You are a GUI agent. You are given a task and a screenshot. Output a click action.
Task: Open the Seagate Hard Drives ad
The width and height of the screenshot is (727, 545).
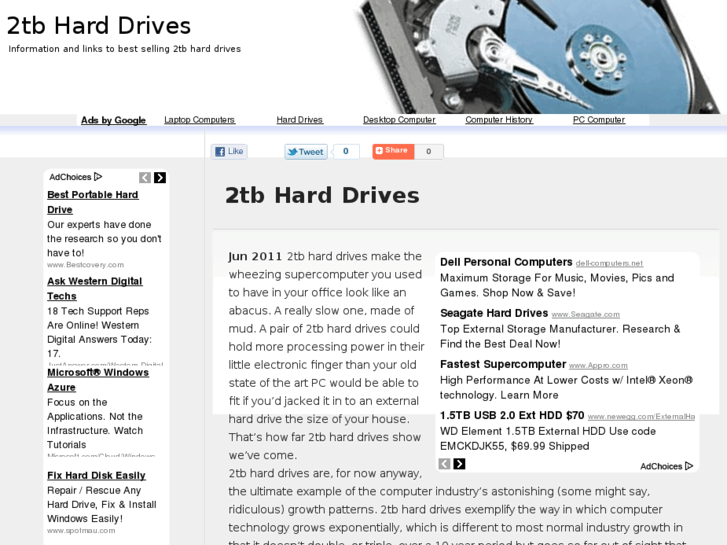click(x=494, y=313)
